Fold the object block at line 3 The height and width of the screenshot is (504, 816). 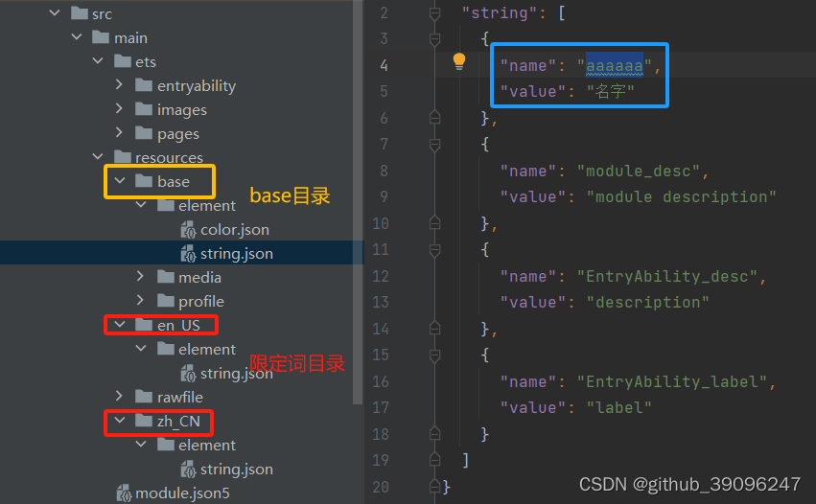434,39
